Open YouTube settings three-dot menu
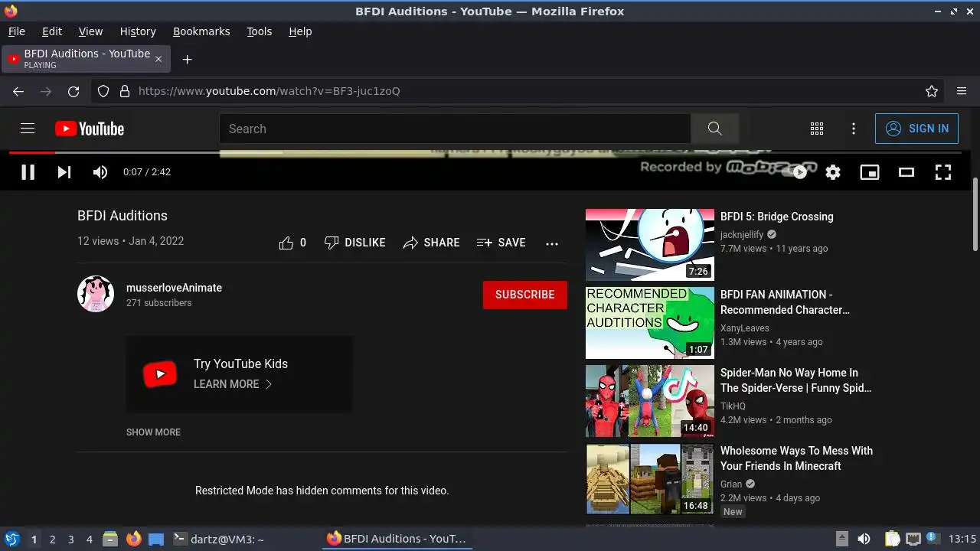 coord(854,129)
